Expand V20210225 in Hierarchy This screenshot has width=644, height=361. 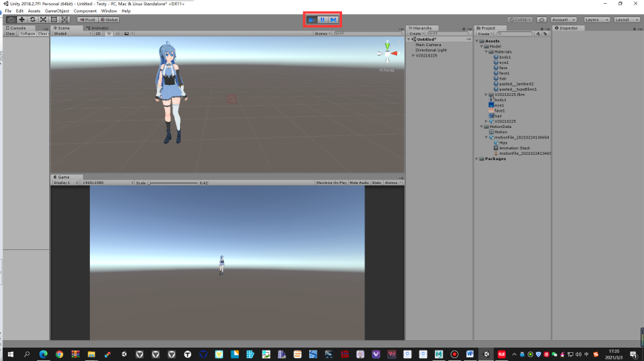(x=413, y=56)
